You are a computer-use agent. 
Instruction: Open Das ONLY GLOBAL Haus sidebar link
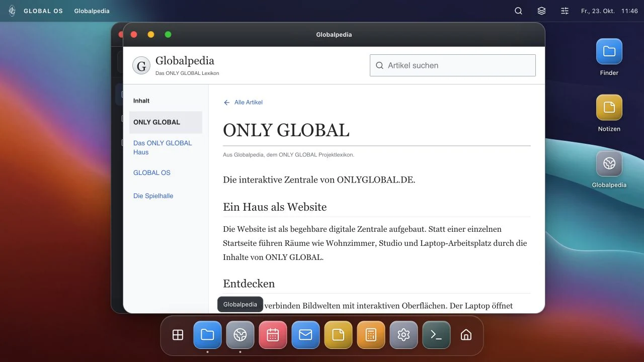[x=166, y=147]
